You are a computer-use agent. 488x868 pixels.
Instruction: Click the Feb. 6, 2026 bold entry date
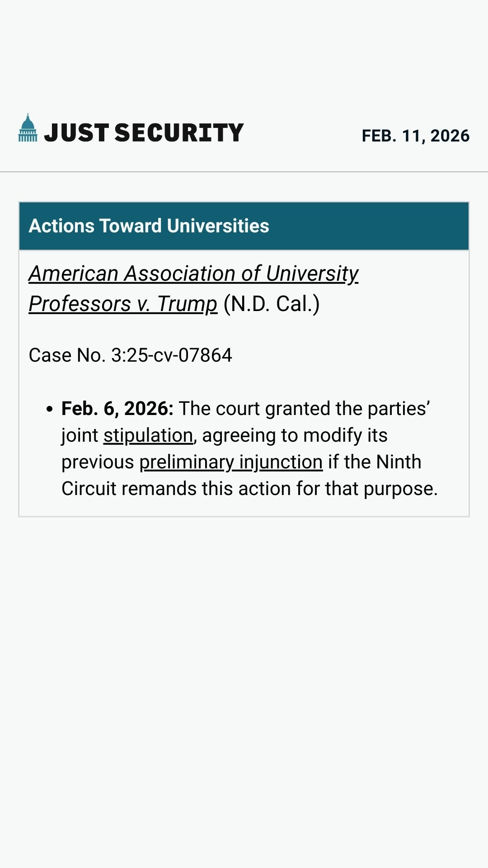click(x=117, y=409)
